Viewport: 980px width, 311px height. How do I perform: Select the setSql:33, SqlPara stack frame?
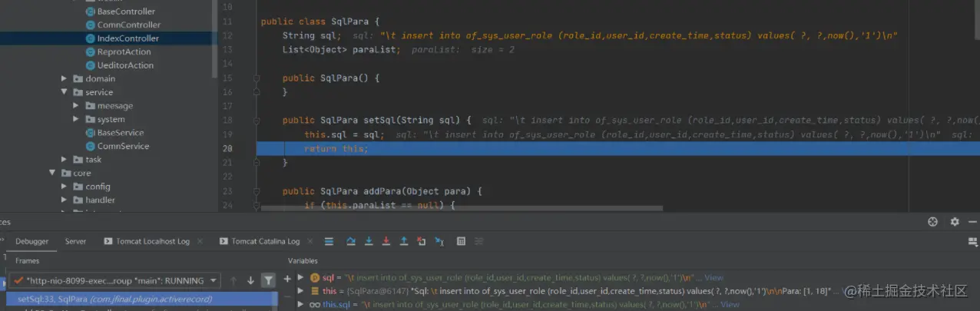[x=141, y=299]
